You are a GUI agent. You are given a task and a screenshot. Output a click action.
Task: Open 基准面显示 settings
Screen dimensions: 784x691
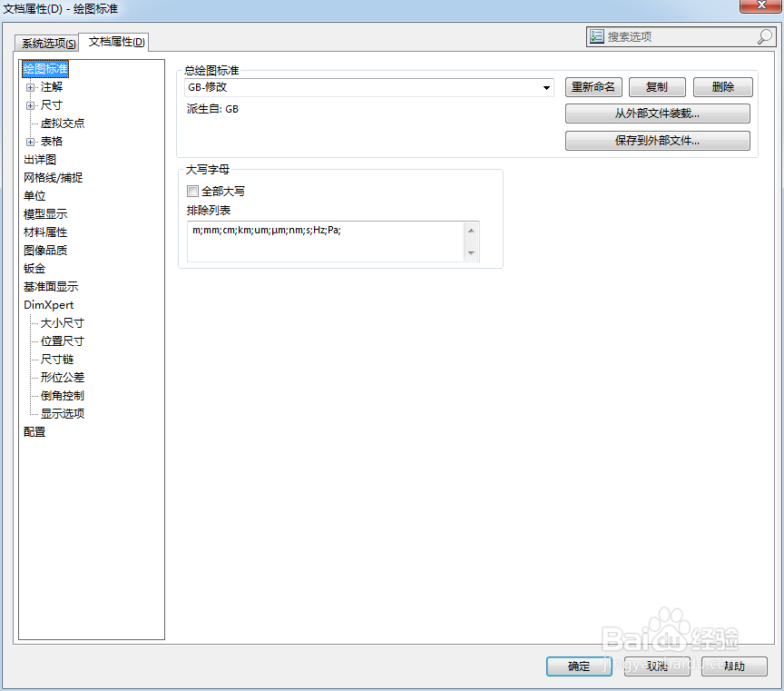(x=51, y=287)
